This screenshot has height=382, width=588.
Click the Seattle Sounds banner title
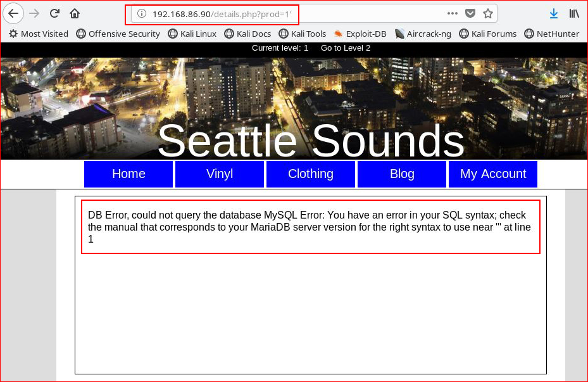[x=311, y=141]
